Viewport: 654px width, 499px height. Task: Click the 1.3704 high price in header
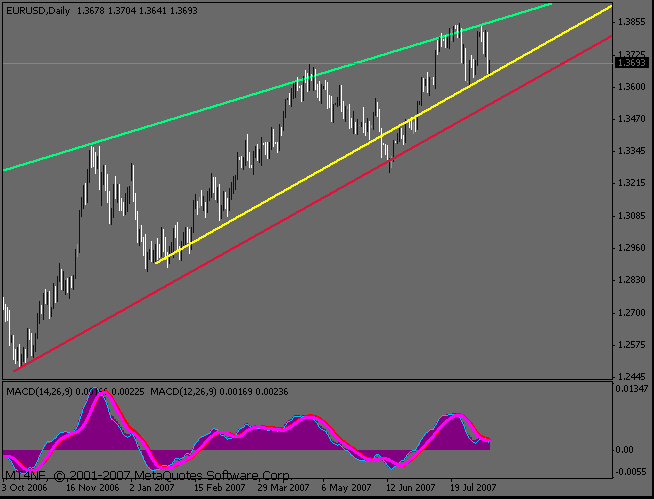(x=122, y=11)
